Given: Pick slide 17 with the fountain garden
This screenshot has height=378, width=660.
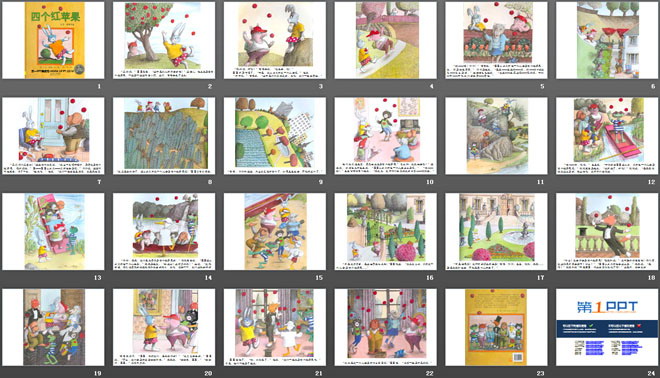Looking at the screenshot, I should tap(496, 232).
